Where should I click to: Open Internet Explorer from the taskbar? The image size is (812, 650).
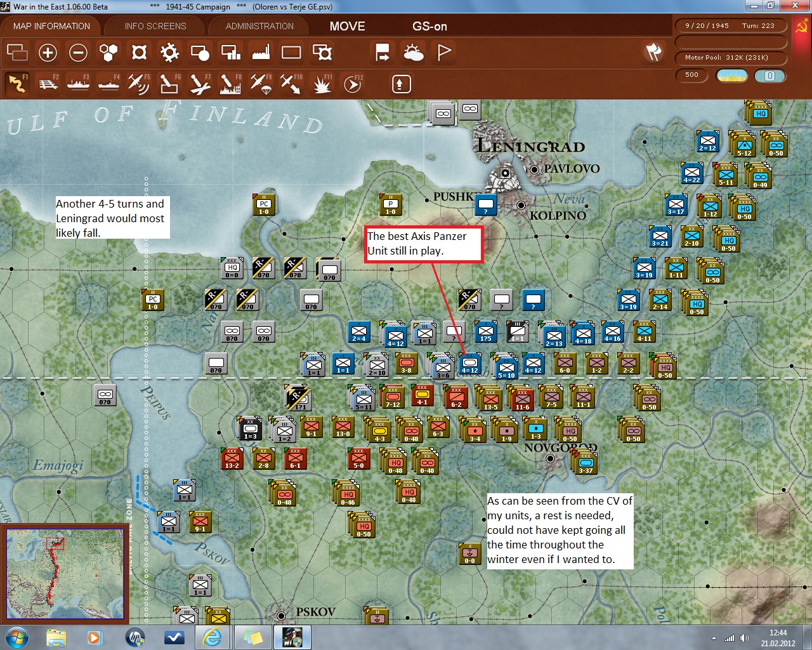point(213,637)
